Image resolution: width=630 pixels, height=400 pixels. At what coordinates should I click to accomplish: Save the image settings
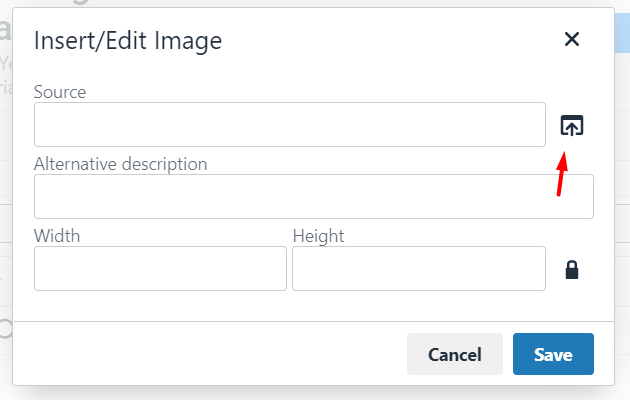[x=553, y=354]
